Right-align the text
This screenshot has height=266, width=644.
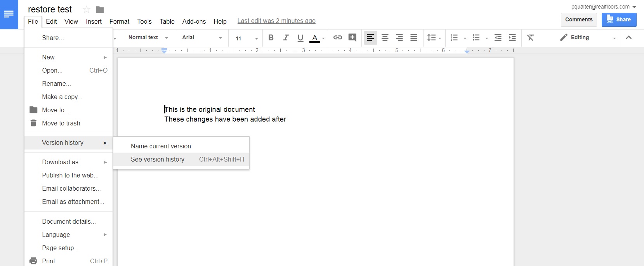pos(399,38)
